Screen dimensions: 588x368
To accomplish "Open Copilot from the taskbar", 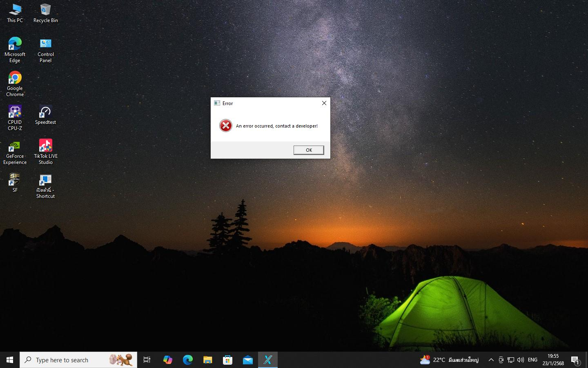I will [x=167, y=360].
